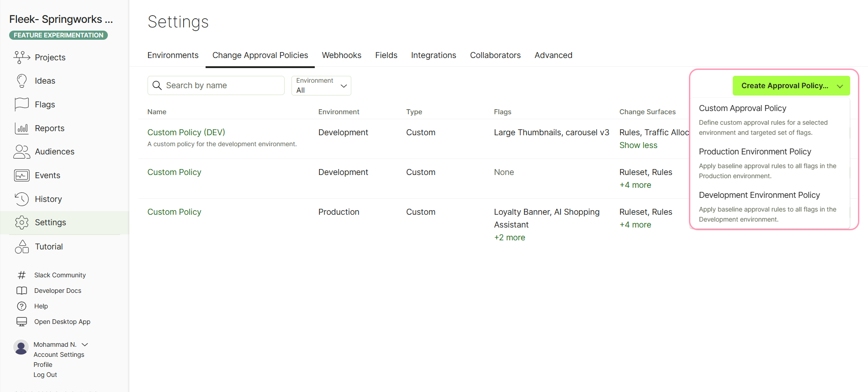Open Developer Docs book icon
Screen dimensions: 868x392
[21, 291]
